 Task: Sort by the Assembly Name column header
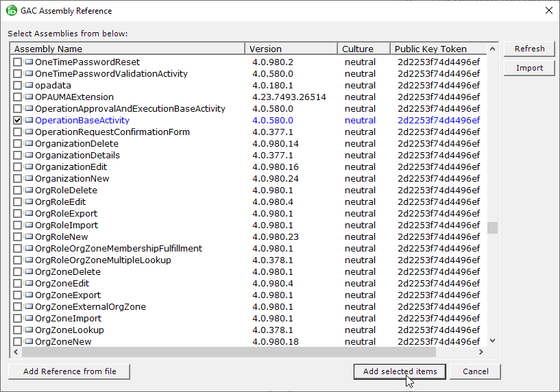click(x=127, y=49)
